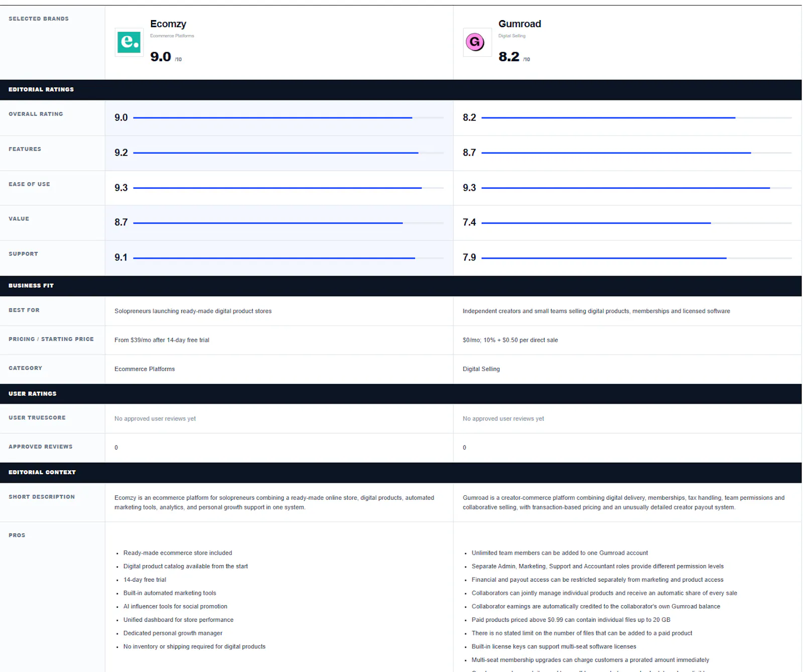
Task: Click Gumroad ease of use bar
Action: [x=636, y=188]
